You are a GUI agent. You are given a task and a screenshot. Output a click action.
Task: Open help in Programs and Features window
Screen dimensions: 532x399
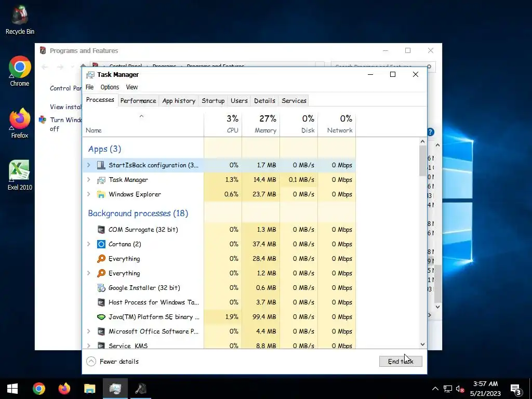coord(431,132)
